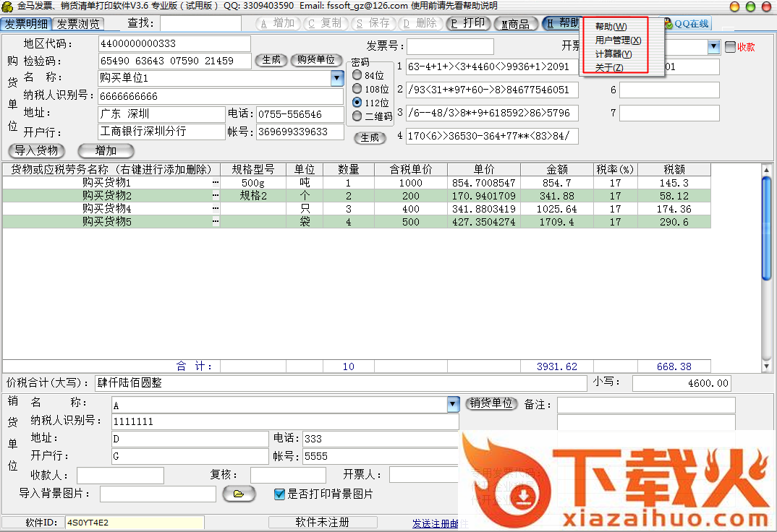Click the ellipsis button beside 购买货物5

215,222
